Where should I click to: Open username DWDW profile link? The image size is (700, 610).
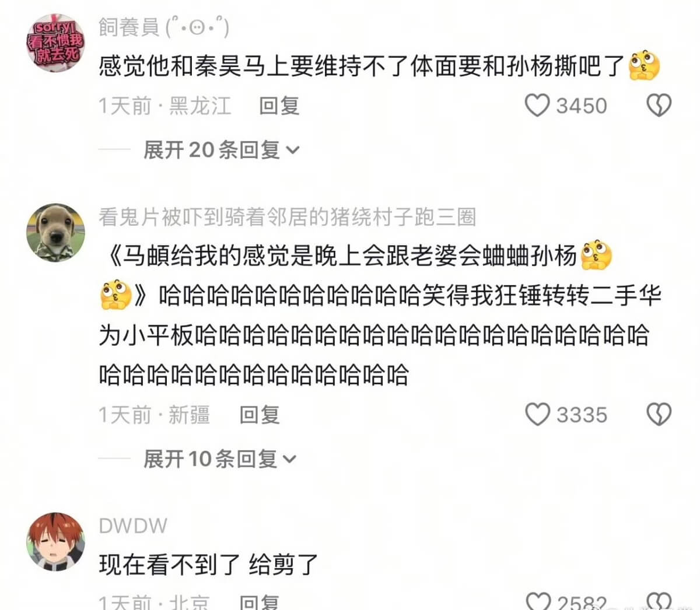pos(133,525)
